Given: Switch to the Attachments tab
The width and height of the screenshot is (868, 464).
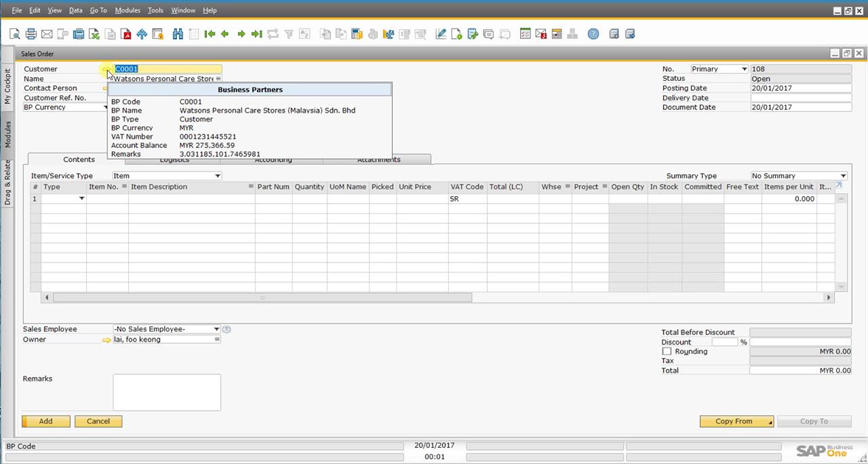Looking at the screenshot, I should pyautogui.click(x=378, y=160).
